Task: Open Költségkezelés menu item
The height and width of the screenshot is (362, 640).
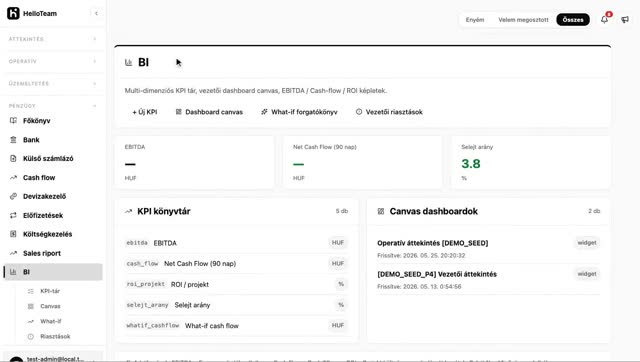Action: pos(53,234)
